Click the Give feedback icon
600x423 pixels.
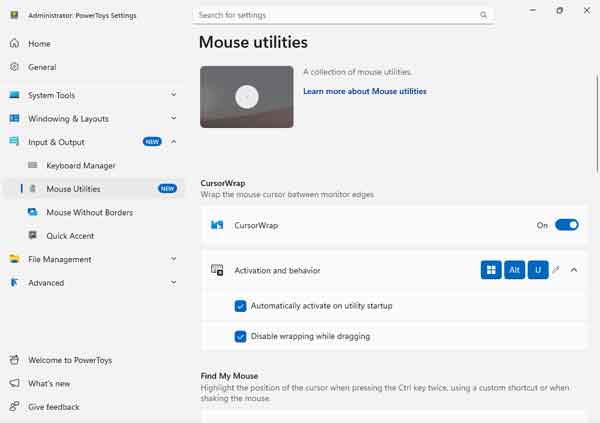pos(15,407)
